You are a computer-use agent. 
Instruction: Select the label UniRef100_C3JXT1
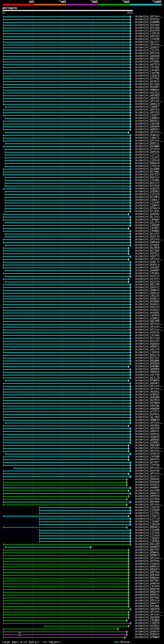pyautogui.click(x=147, y=50)
